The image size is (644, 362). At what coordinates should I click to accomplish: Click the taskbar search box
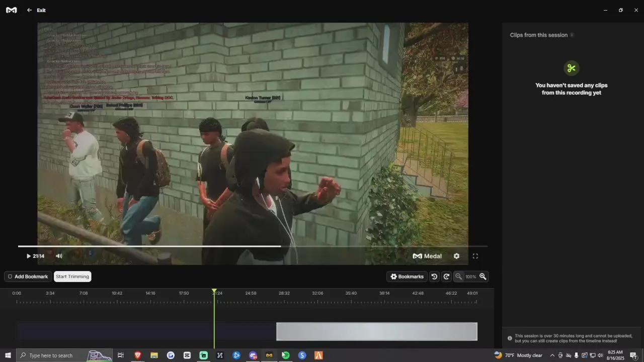[64, 355]
